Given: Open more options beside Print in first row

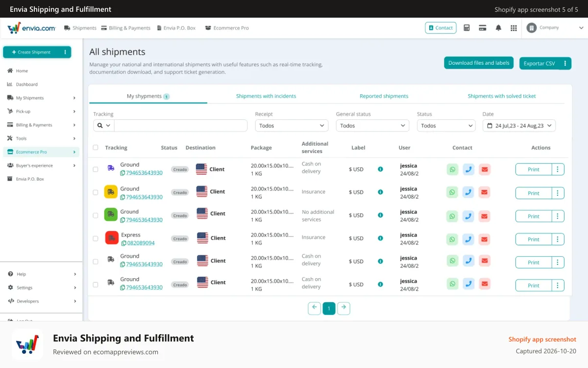Looking at the screenshot, I should 558,169.
